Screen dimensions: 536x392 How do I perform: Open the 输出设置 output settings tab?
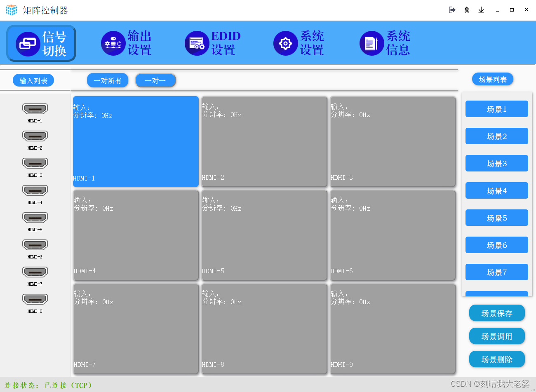pyautogui.click(x=127, y=43)
